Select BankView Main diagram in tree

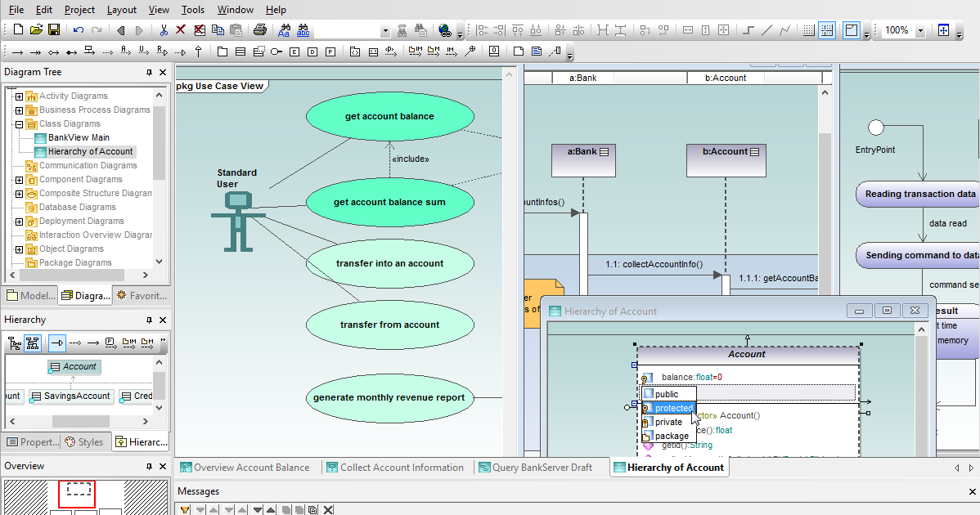click(x=79, y=137)
